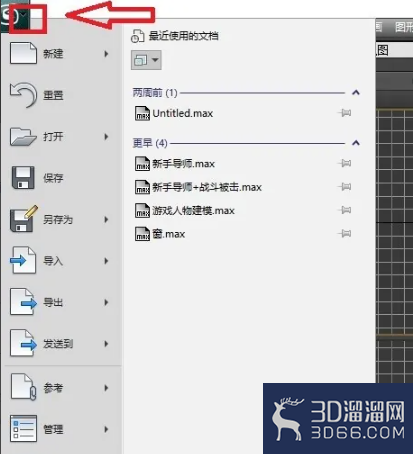Click the Untitled.max file icon
Image resolution: width=413 pixels, height=454 pixels.
(x=142, y=113)
